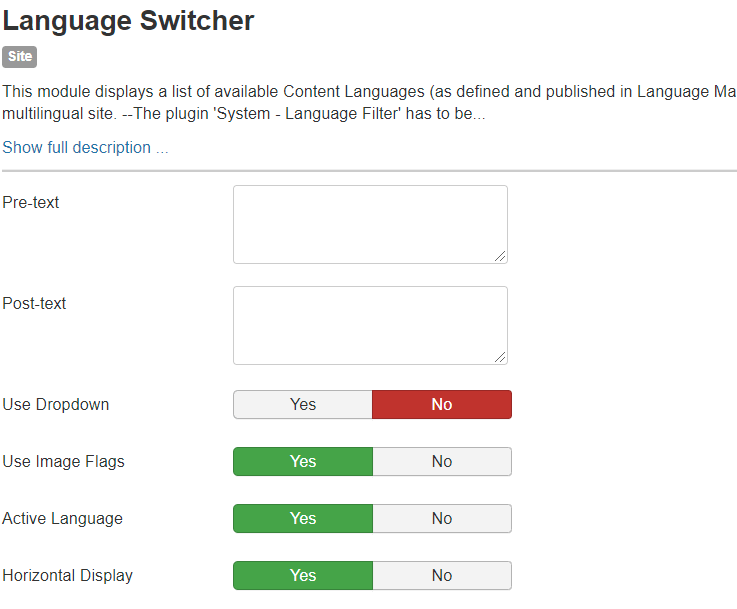Select No for Use Dropdown
The width and height of the screenshot is (737, 609).
441,405
